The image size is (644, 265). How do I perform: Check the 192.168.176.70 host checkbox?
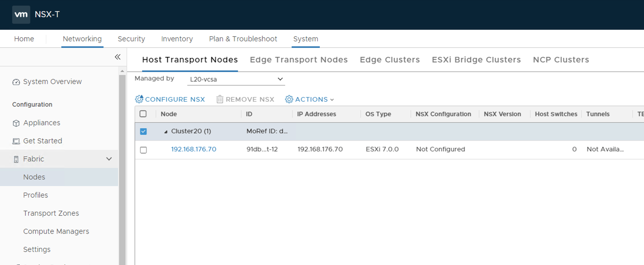pyautogui.click(x=143, y=150)
